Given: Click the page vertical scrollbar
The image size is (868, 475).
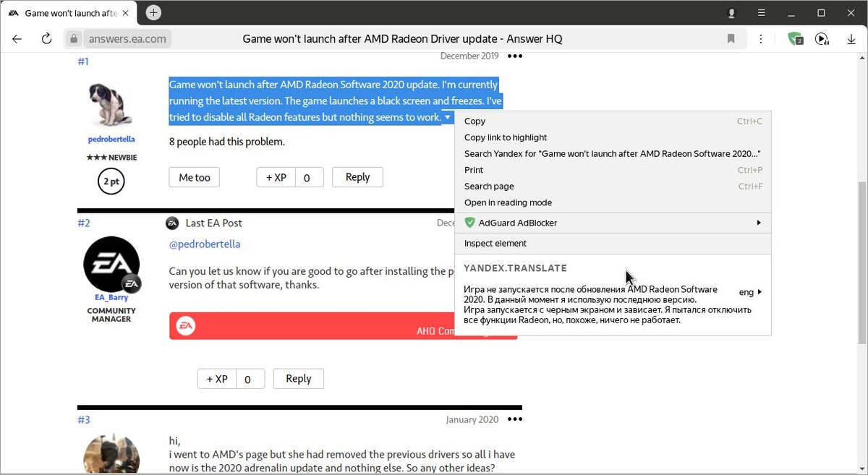Looking at the screenshot, I should click(861, 262).
